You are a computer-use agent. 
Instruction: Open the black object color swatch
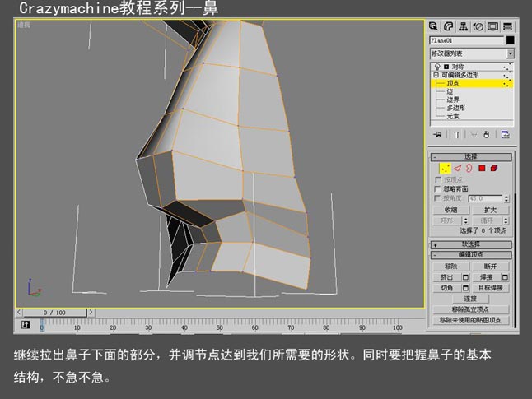[510, 40]
